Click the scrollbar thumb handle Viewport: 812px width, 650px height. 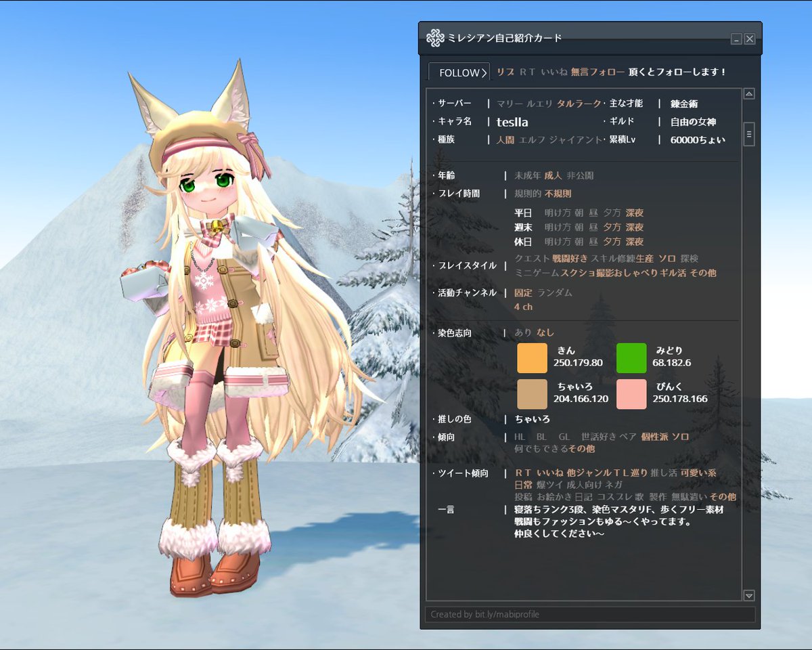749,134
